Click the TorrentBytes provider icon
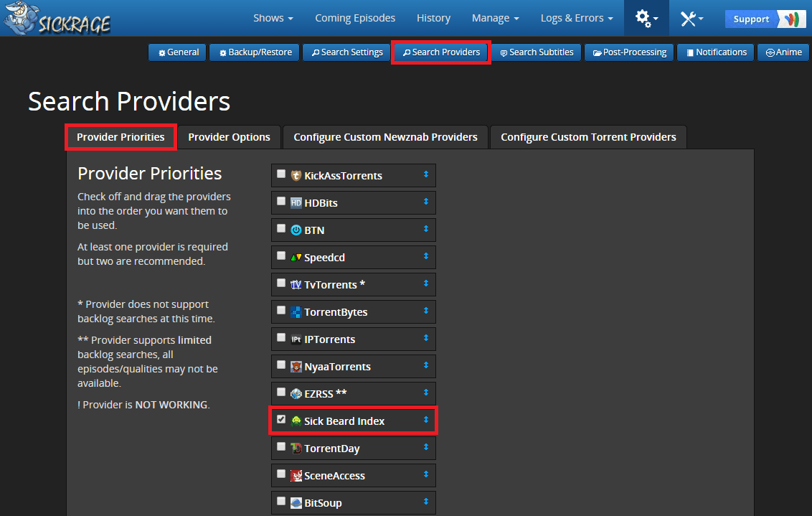812x516 pixels. [296, 312]
